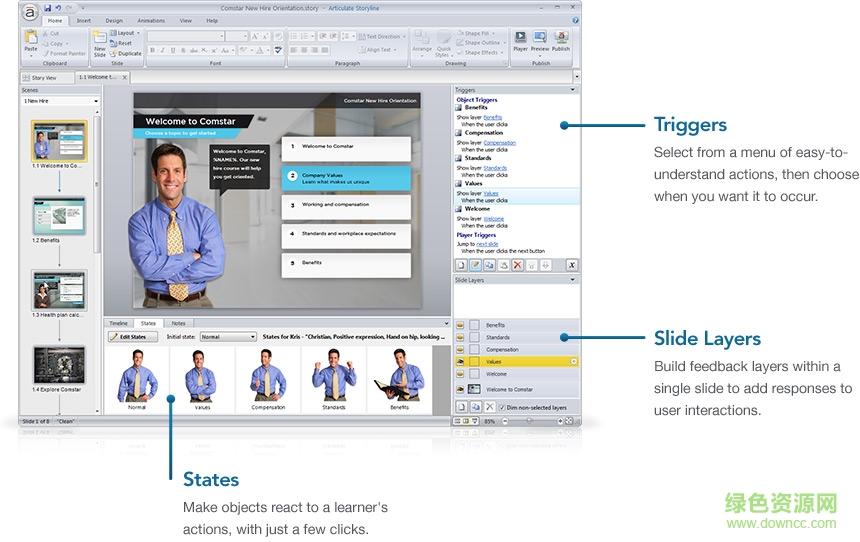Switch to the Animations ribbon tab
Viewport: 860px width, 542px height.
pyautogui.click(x=150, y=20)
